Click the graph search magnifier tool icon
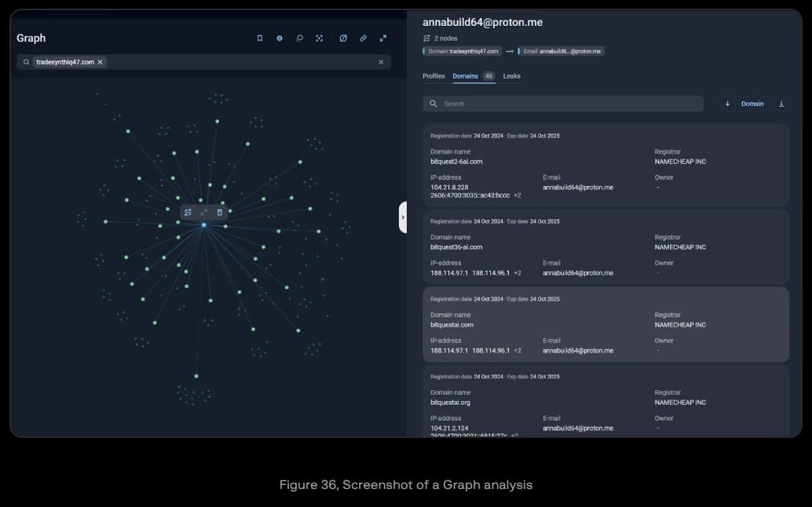Viewport: 812px width, 507px height. coord(299,38)
